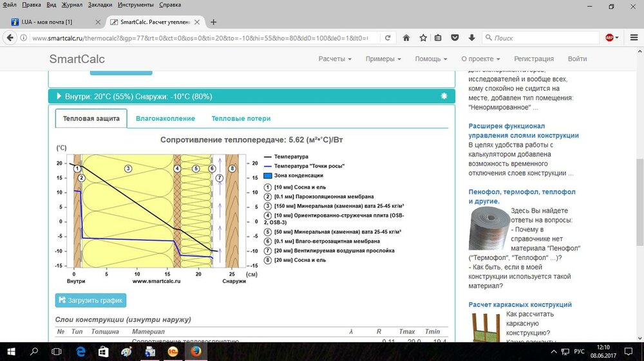Reload the page with the refresh icon
This screenshot has height=361, width=644.
(389, 38)
